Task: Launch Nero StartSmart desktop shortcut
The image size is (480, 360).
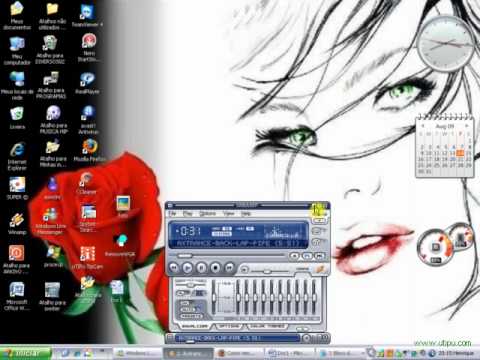Action: [x=88, y=47]
